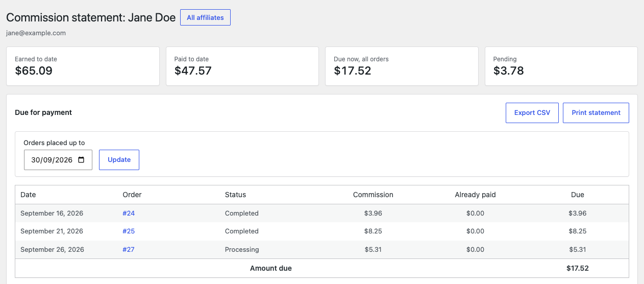Open order #27 link
Image resolution: width=644 pixels, height=284 pixels.
129,250
